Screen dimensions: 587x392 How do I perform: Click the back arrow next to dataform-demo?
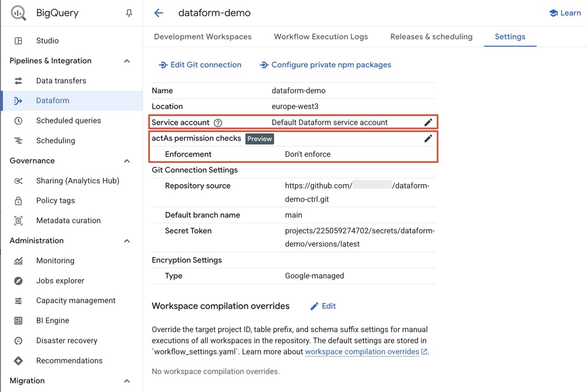(x=159, y=13)
